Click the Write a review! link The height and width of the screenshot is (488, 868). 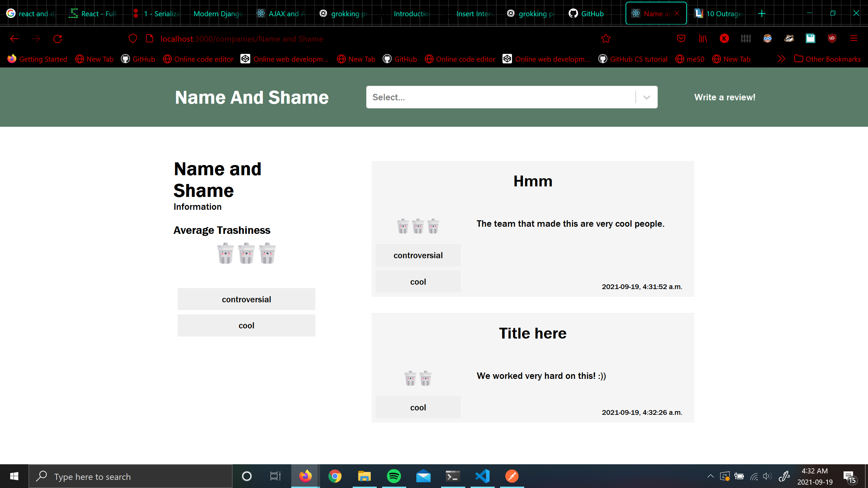[x=725, y=97]
